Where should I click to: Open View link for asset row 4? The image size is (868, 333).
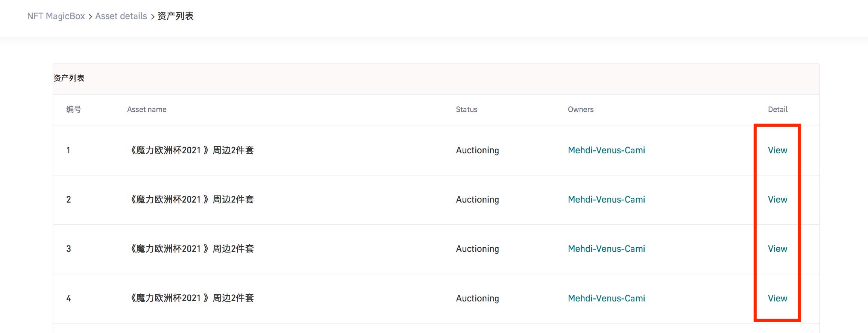(777, 298)
